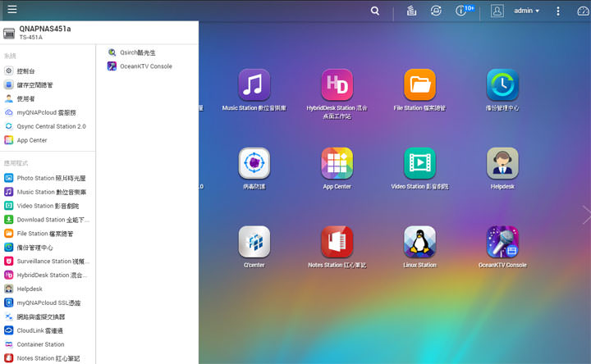Viewport: 591px width, 364px height.
Task: Expand the admin user dropdown
Action: click(x=526, y=11)
